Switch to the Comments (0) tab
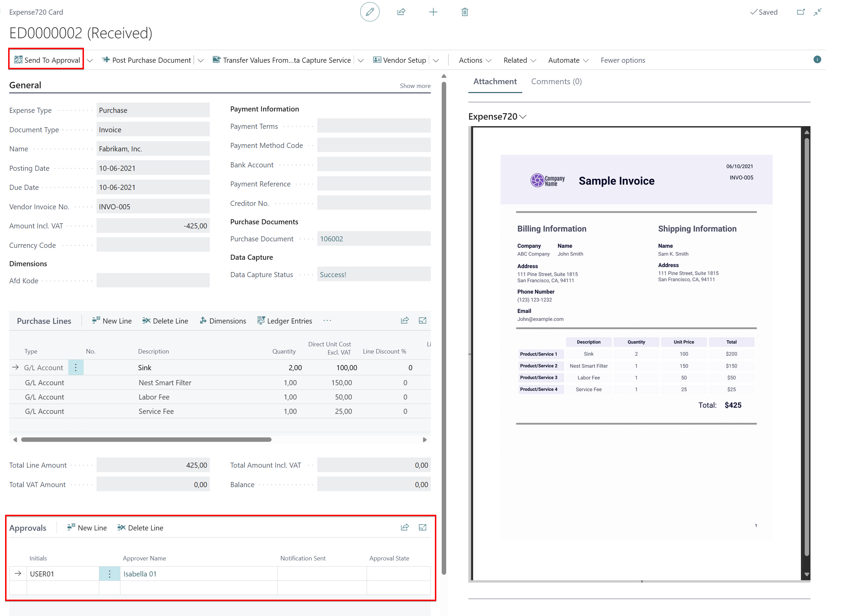Viewport: 848px width, 616px height. coord(556,81)
